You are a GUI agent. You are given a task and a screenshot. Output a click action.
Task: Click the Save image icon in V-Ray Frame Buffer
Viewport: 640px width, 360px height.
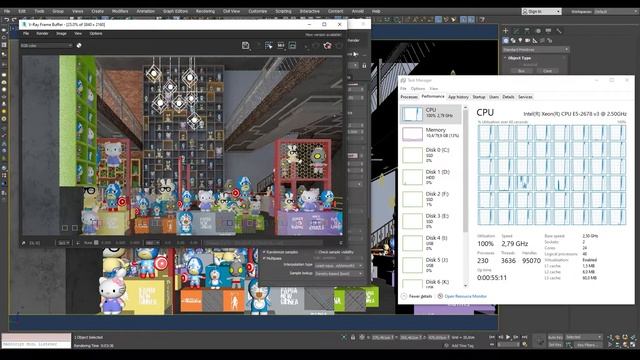tap(245, 46)
